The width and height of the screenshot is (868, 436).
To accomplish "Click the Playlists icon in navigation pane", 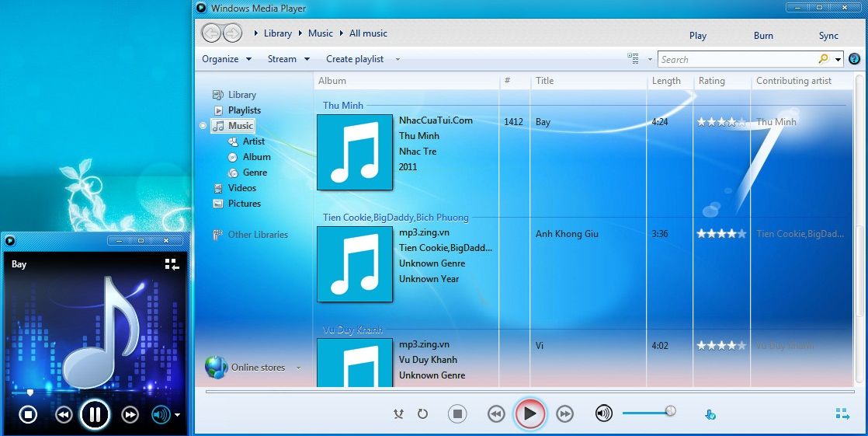I will tap(219, 110).
